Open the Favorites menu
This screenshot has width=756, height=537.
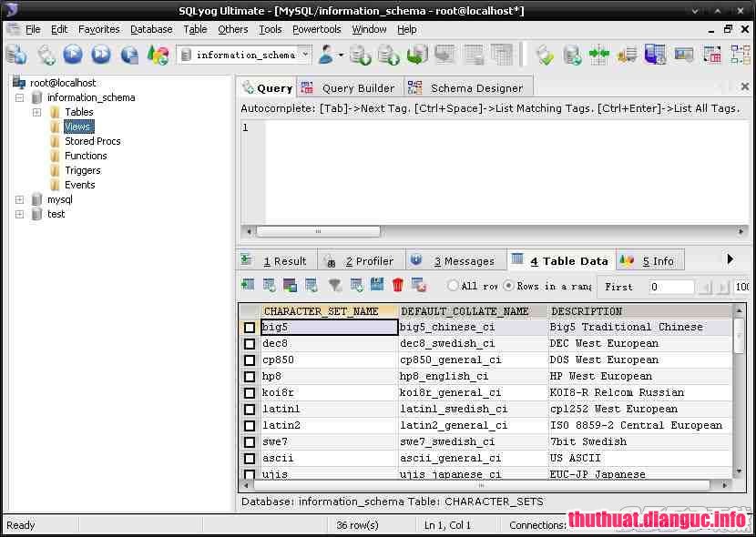tap(99, 29)
